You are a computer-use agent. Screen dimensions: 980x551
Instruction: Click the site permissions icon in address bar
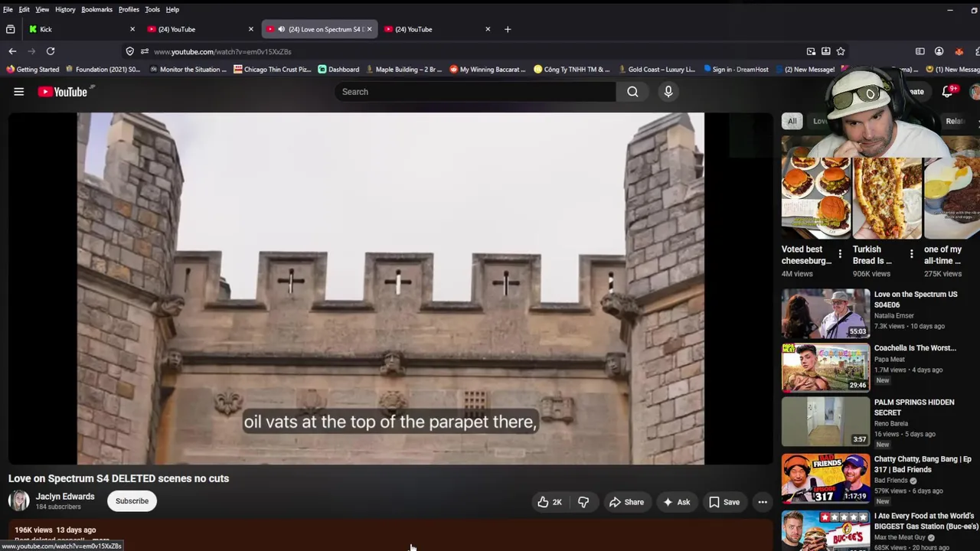tap(144, 51)
